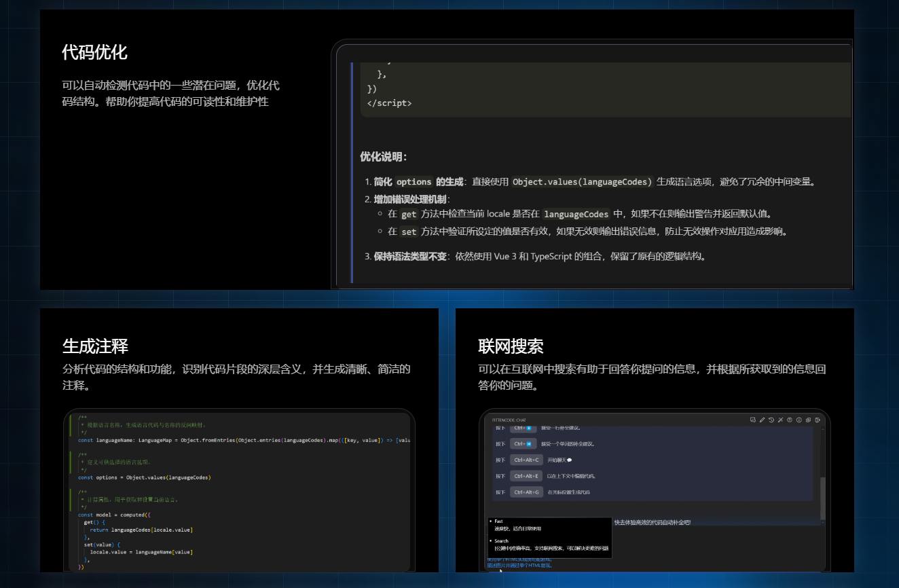Click the 'return languageCodes[locale.value]' code line
The width and height of the screenshot is (899, 588).
[x=141, y=530]
